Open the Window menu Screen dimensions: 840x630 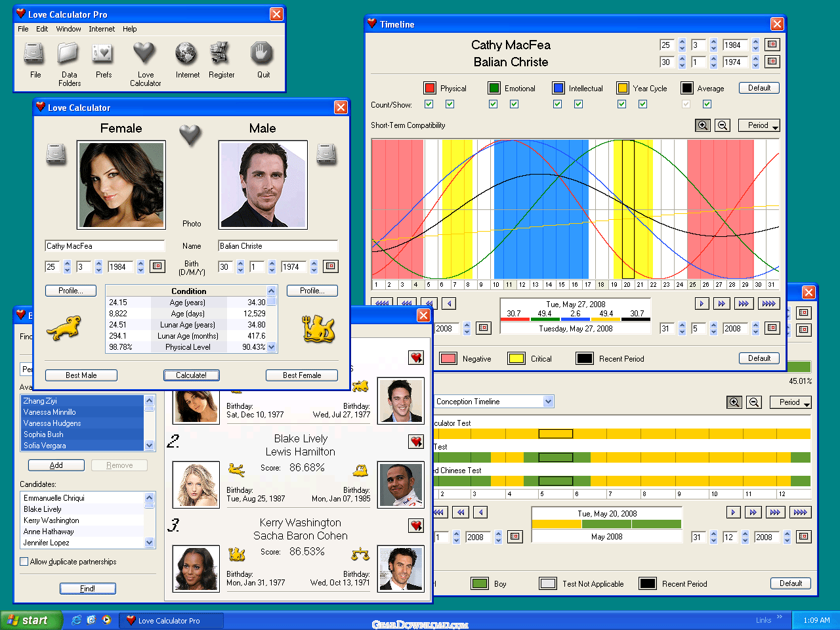(68, 29)
